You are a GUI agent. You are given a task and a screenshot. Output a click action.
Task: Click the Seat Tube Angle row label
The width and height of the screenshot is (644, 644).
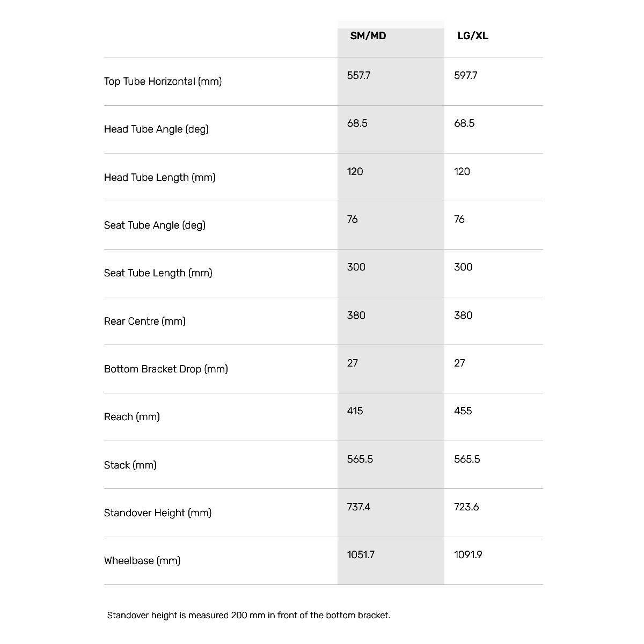tap(155, 225)
